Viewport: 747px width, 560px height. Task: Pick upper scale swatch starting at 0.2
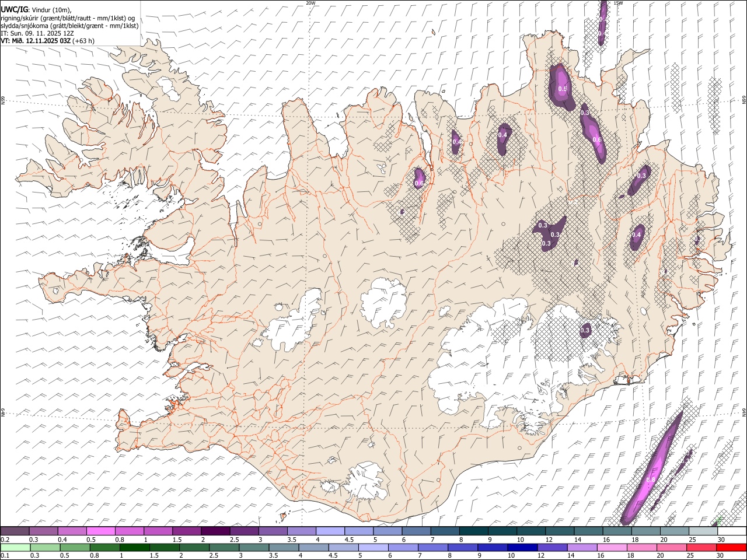click(15, 531)
